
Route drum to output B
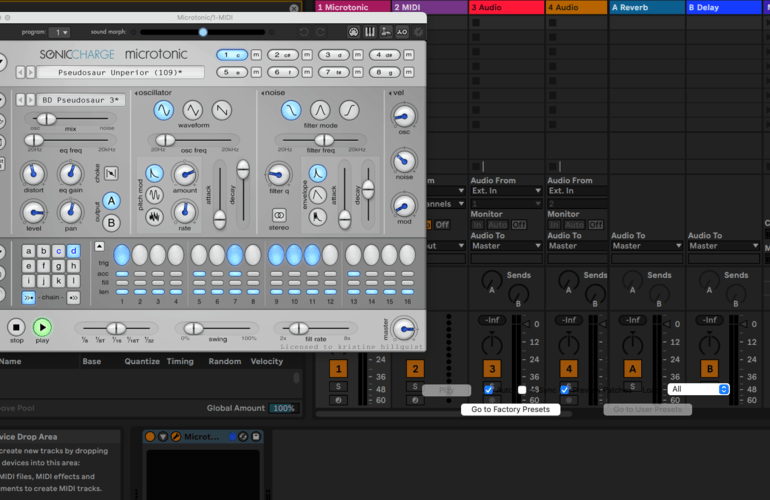coord(111,223)
